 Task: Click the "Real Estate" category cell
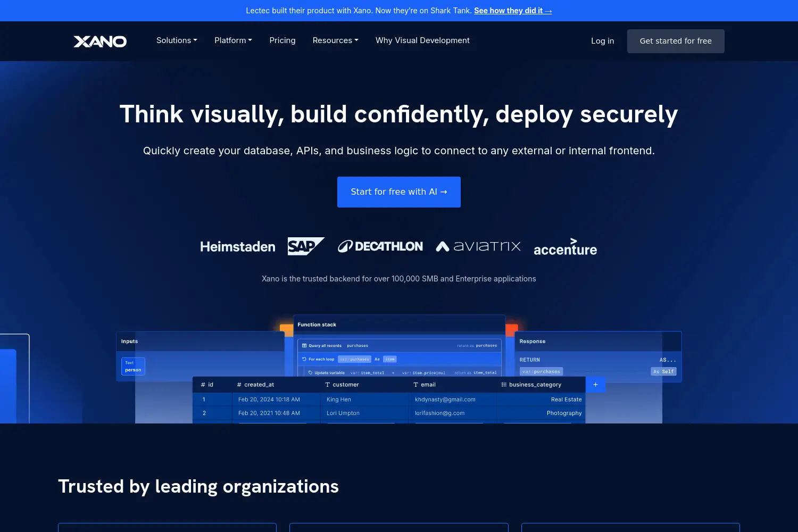tap(567, 400)
